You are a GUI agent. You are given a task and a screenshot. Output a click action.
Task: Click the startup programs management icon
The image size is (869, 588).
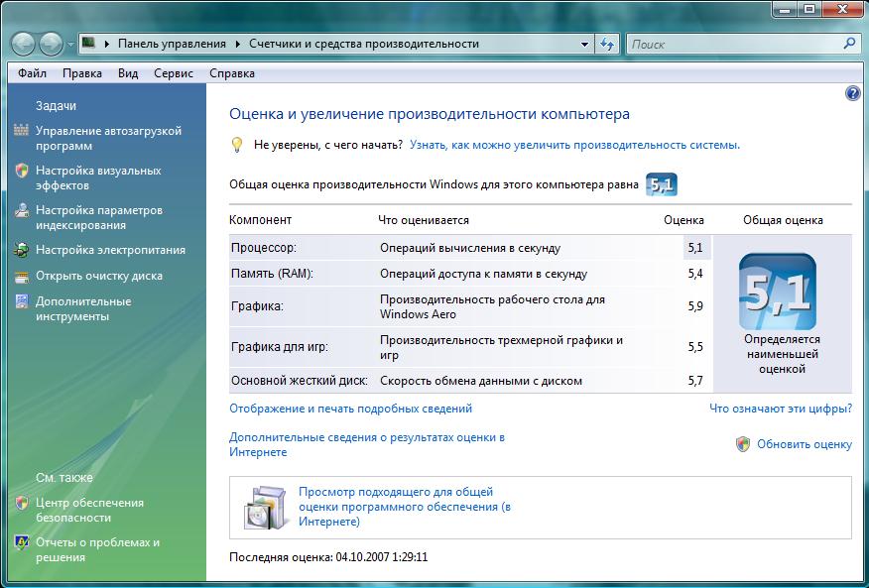pyautogui.click(x=22, y=131)
